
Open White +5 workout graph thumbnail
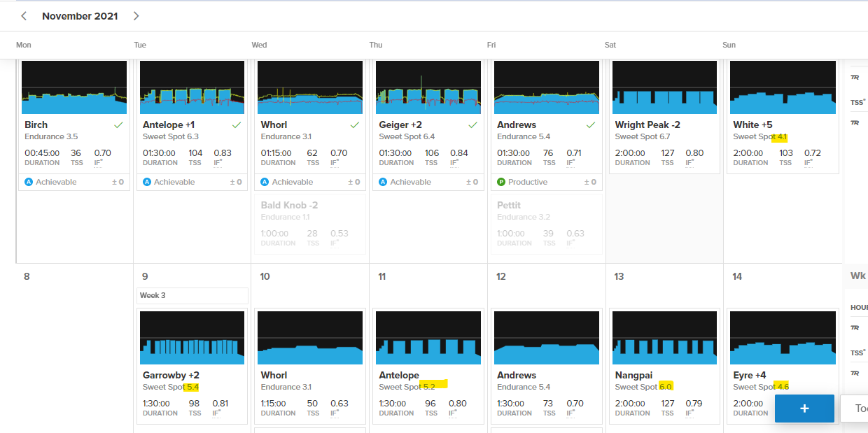pyautogui.click(x=783, y=87)
